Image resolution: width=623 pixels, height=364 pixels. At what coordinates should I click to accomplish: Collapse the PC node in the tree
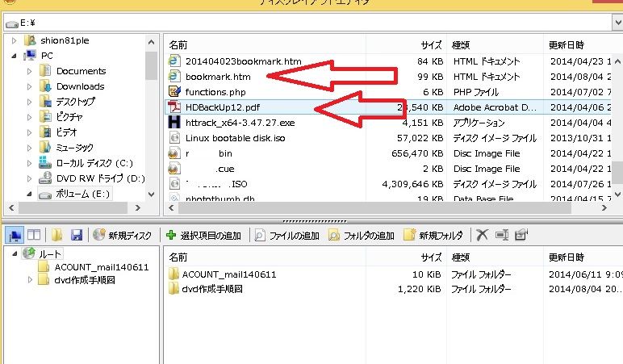(x=14, y=56)
